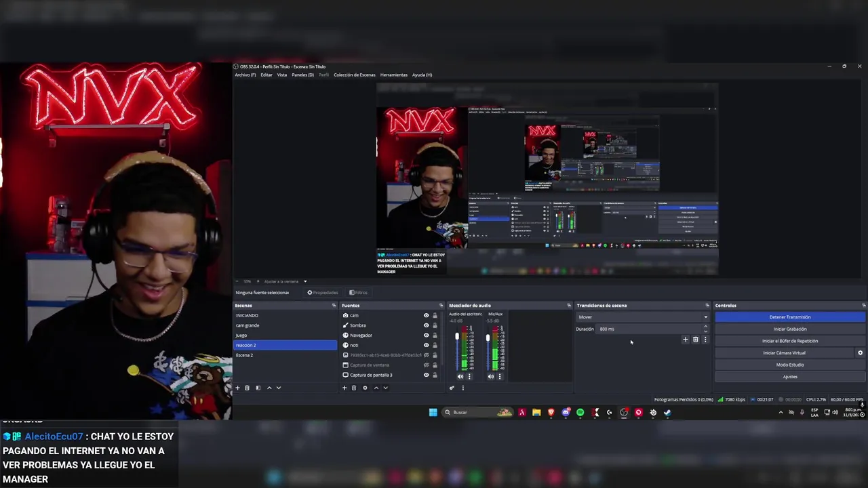Move selected scene up
The image size is (868, 488).
click(269, 388)
